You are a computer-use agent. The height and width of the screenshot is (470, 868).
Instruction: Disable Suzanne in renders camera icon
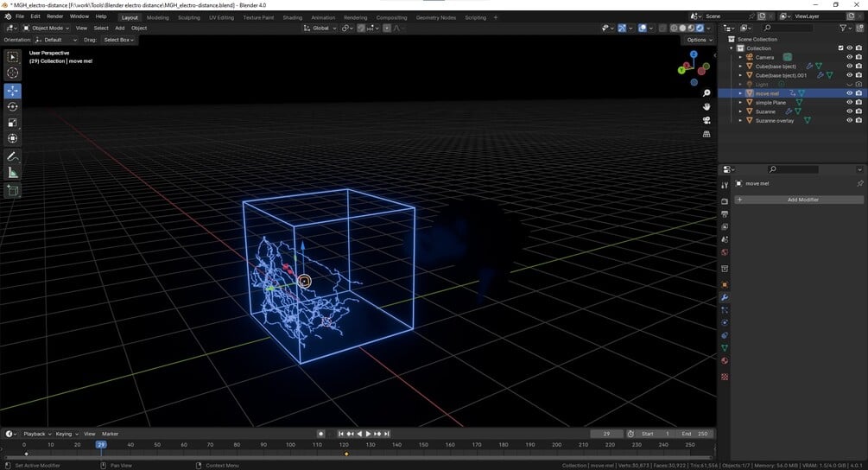point(858,111)
